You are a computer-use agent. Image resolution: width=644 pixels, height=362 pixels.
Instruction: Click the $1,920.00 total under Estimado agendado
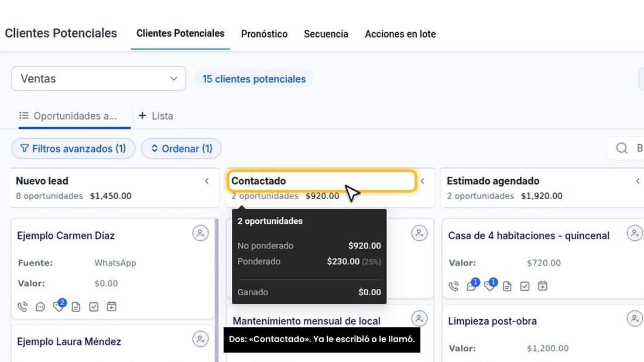click(x=542, y=196)
